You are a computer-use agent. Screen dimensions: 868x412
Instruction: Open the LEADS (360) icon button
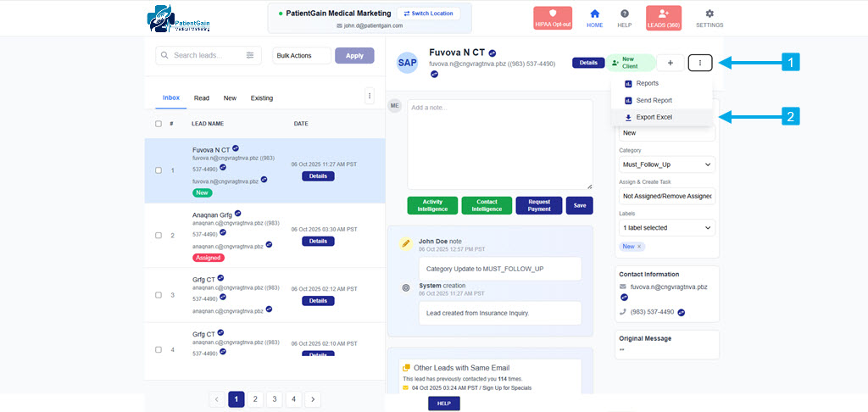point(663,18)
